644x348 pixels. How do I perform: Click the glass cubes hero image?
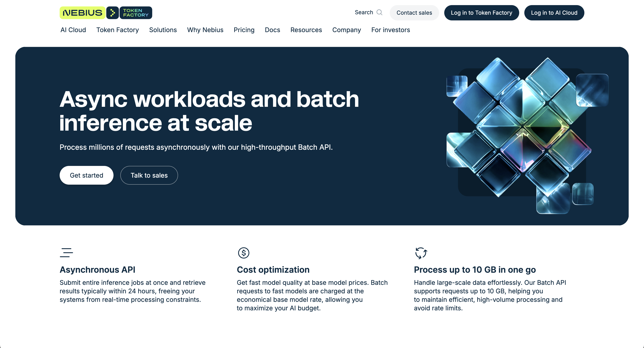tap(528, 135)
